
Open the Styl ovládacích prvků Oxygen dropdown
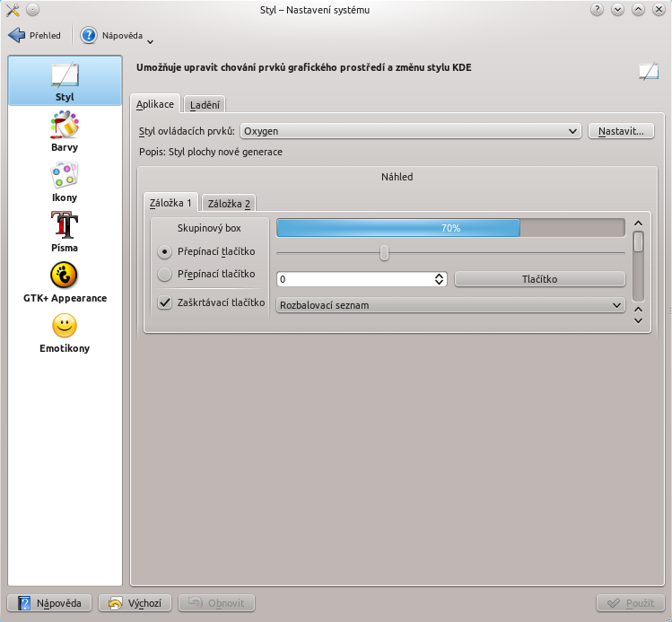point(411,131)
